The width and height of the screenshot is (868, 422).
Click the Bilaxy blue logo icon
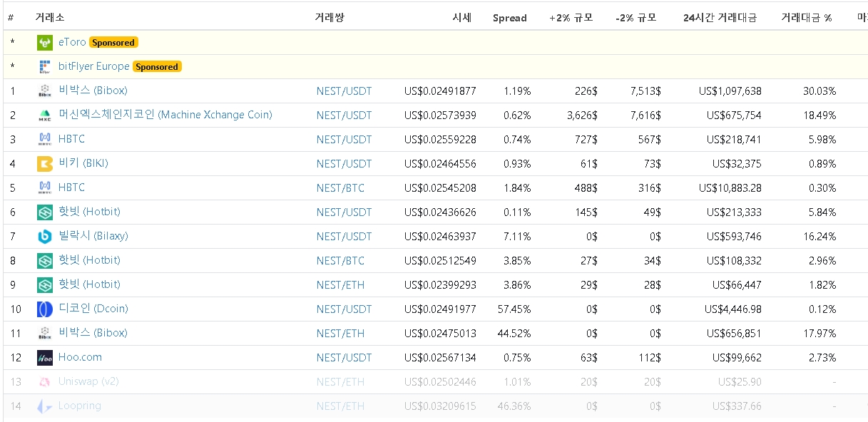click(45, 237)
